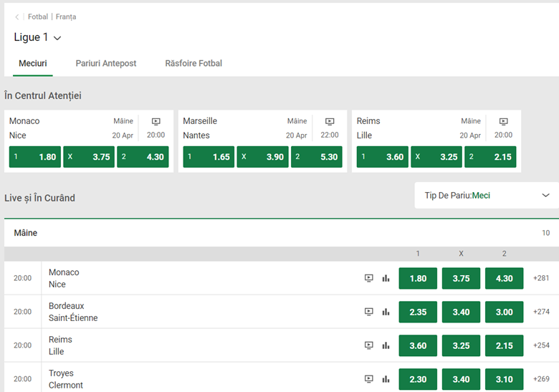Open Troyes vs Clermont match

pos(66,379)
